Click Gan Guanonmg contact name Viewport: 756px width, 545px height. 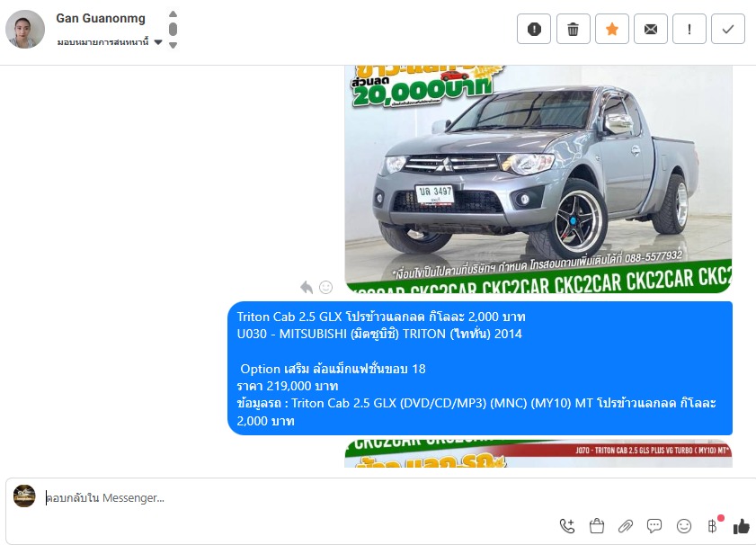(x=101, y=18)
